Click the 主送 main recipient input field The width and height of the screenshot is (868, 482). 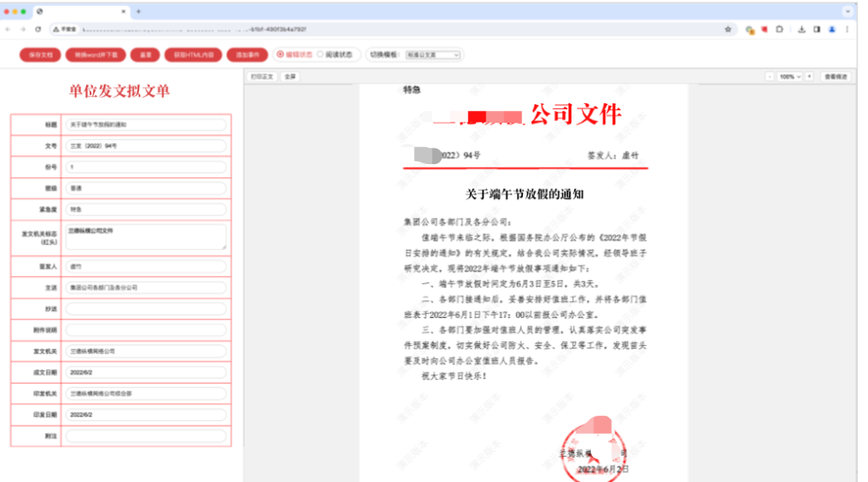click(146, 288)
